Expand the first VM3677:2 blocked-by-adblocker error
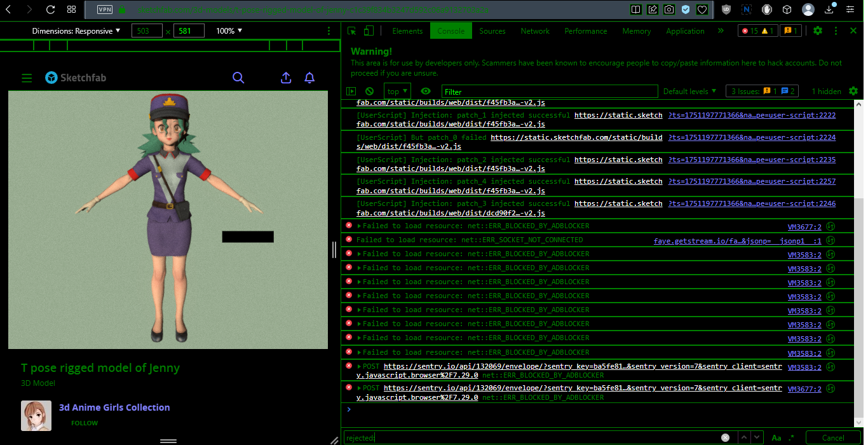The width and height of the screenshot is (868, 445). point(360,226)
